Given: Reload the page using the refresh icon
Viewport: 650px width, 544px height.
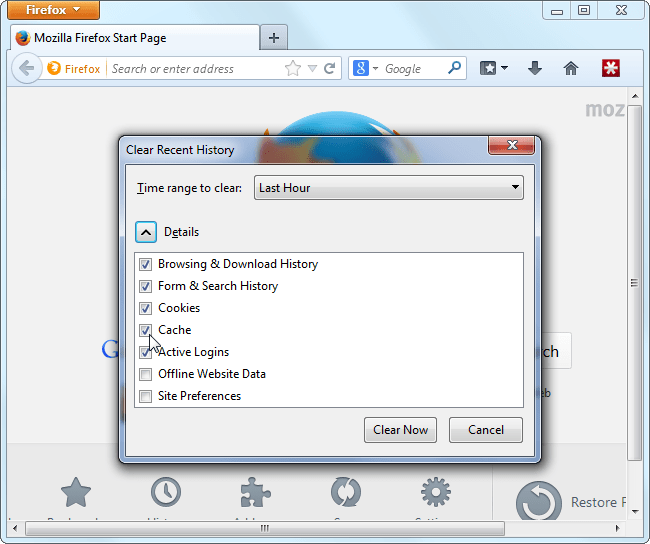Looking at the screenshot, I should [330, 68].
